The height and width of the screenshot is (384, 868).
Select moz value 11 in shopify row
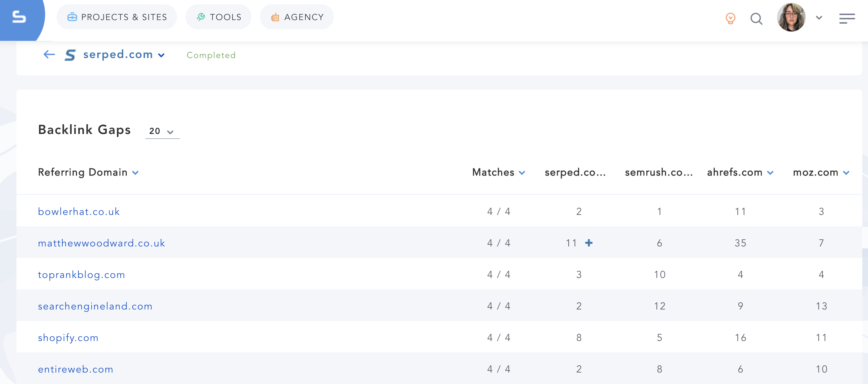(x=821, y=338)
